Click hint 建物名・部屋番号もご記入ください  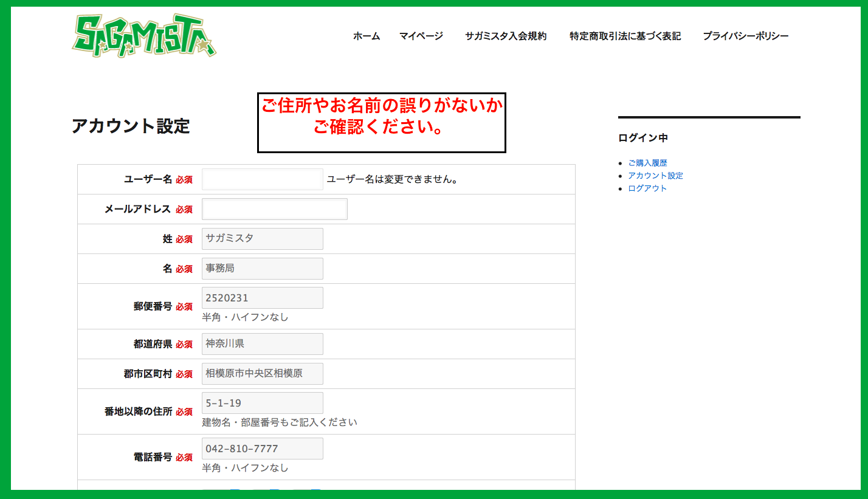click(x=280, y=422)
